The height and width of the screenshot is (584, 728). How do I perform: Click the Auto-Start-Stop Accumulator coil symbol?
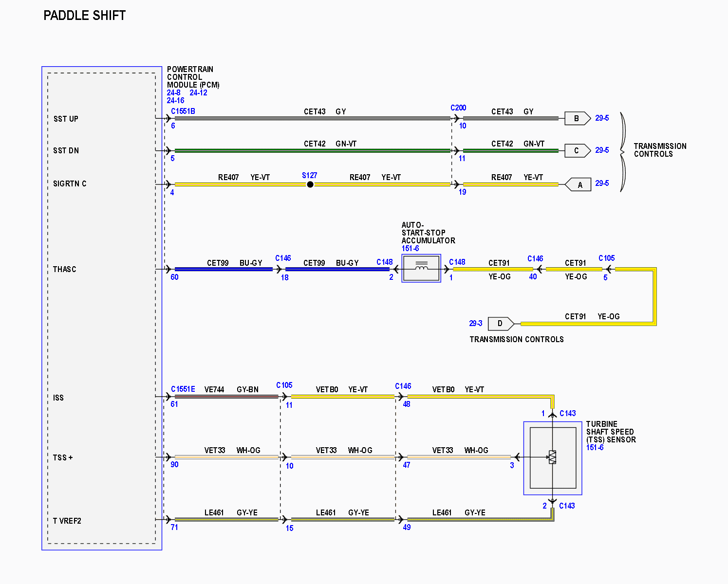[x=421, y=268]
